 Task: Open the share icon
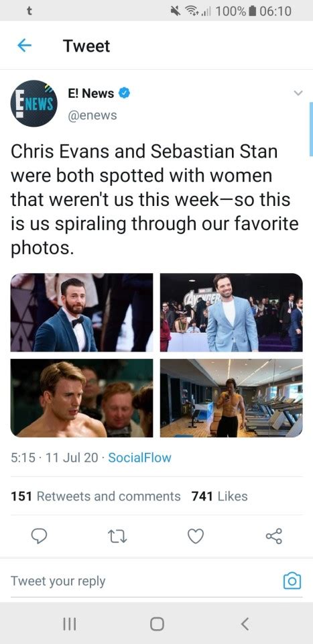pos(274,536)
